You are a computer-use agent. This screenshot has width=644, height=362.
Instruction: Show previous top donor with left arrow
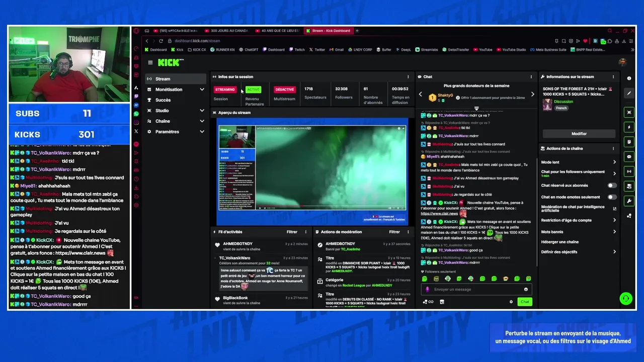421,94
